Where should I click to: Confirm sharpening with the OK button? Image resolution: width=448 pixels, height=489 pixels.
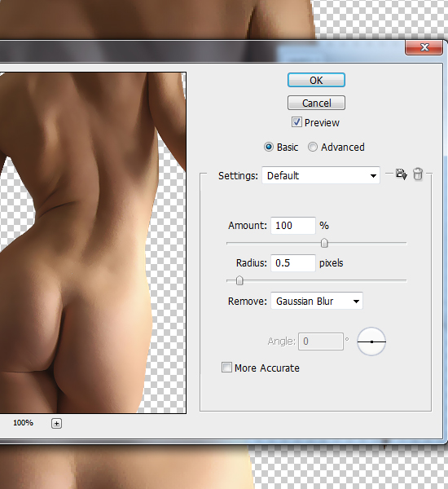point(316,80)
